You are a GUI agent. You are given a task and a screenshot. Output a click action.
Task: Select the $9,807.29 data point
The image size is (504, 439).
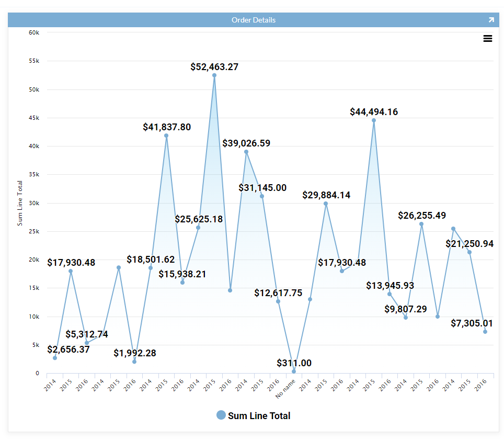click(406, 318)
